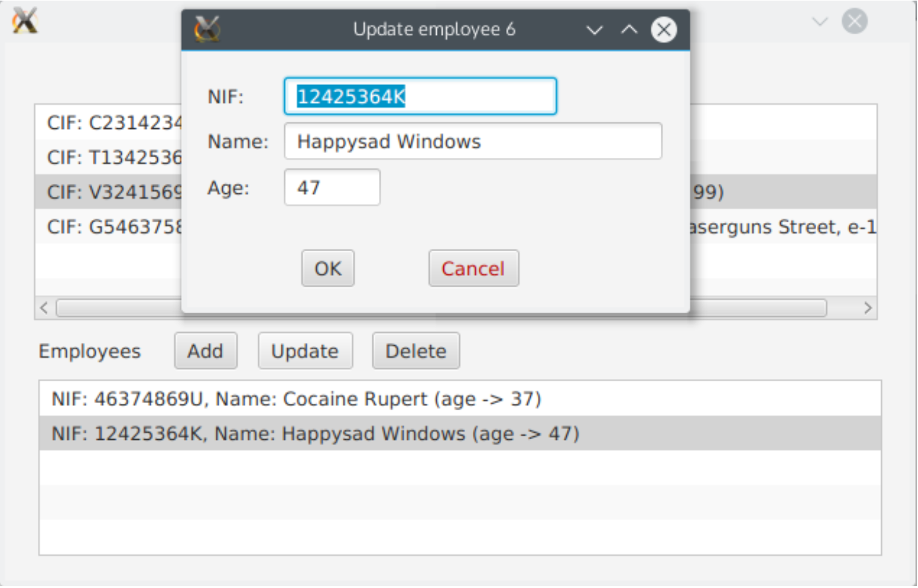918x588 pixels.
Task: Click main window's down chevron button
Action: click(819, 22)
